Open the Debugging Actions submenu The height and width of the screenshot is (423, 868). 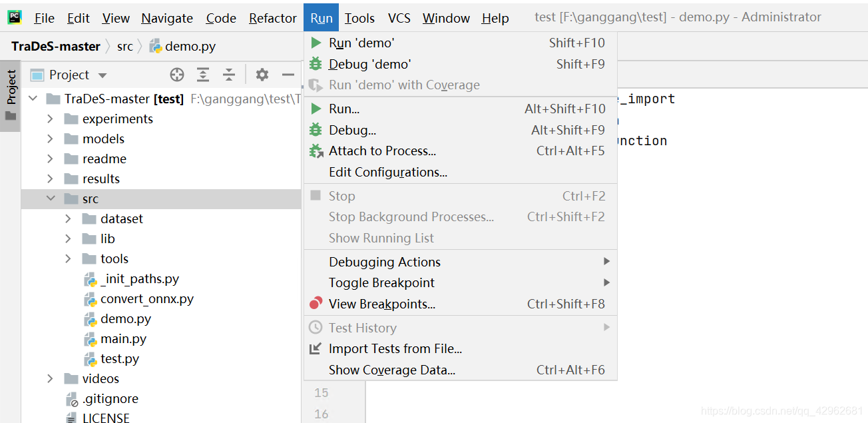[461, 262]
